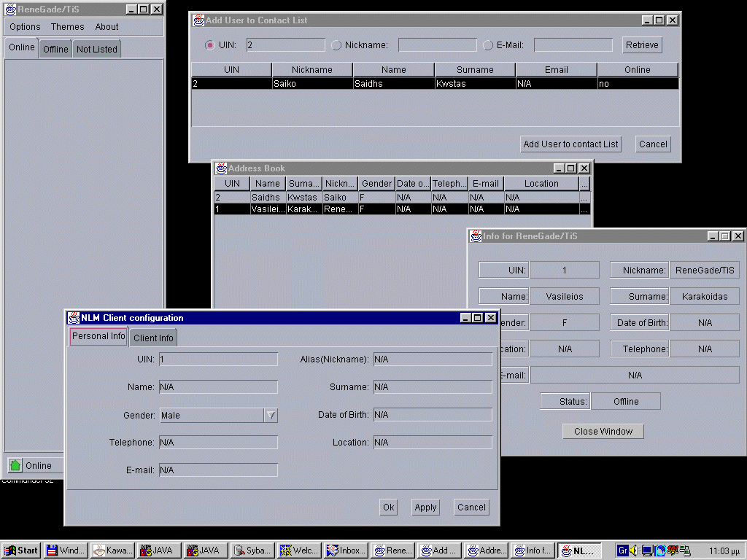Click the monitor display tray icon
The height and width of the screenshot is (560, 747).
point(646,551)
